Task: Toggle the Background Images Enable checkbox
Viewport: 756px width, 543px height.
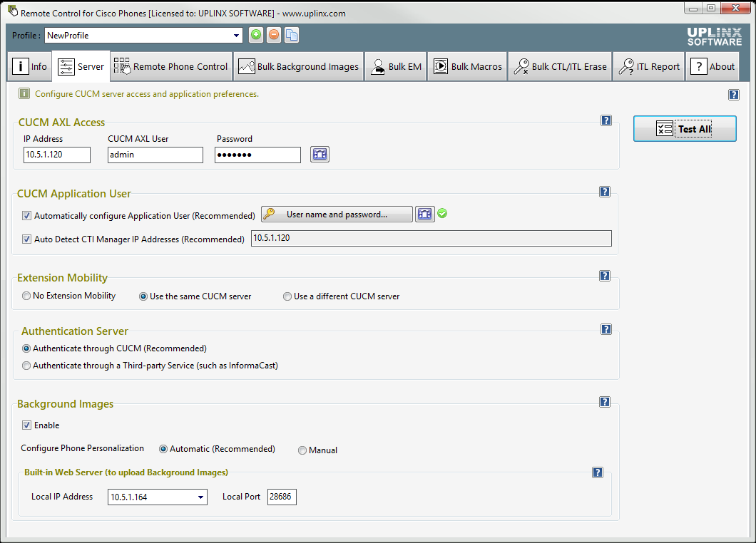Action: pyautogui.click(x=26, y=425)
